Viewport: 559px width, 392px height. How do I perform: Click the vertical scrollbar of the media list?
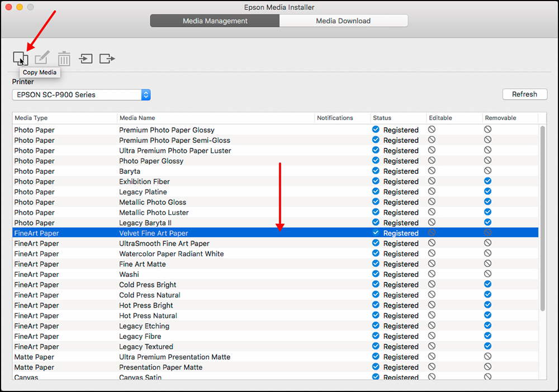click(x=543, y=218)
